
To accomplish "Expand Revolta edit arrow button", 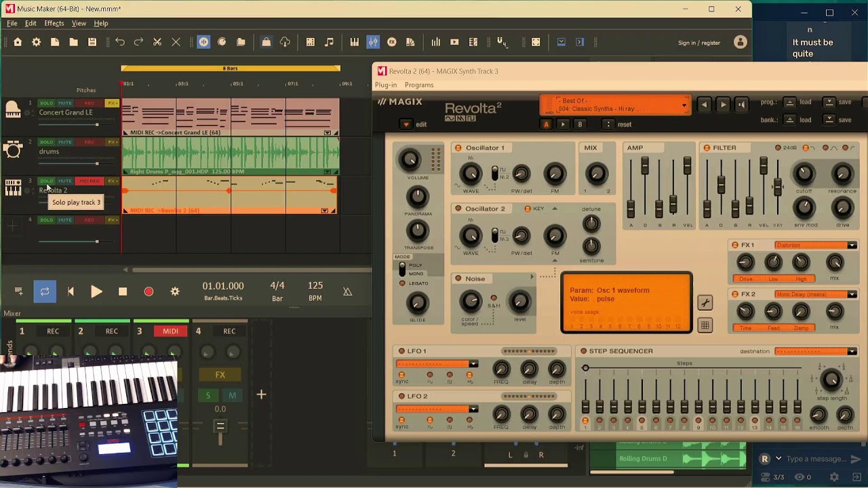I will coord(406,124).
